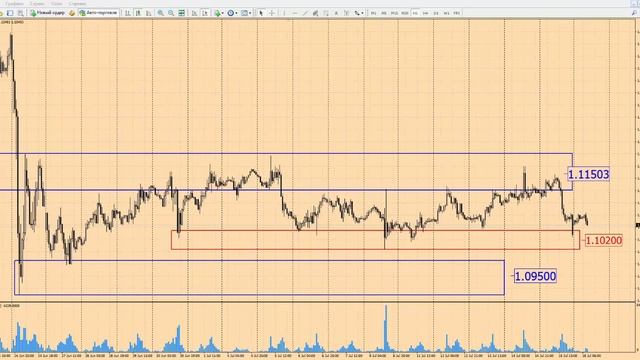This screenshot has height=360, width=640.
Task: Select the horizontal line drawing tool
Action: point(295,13)
